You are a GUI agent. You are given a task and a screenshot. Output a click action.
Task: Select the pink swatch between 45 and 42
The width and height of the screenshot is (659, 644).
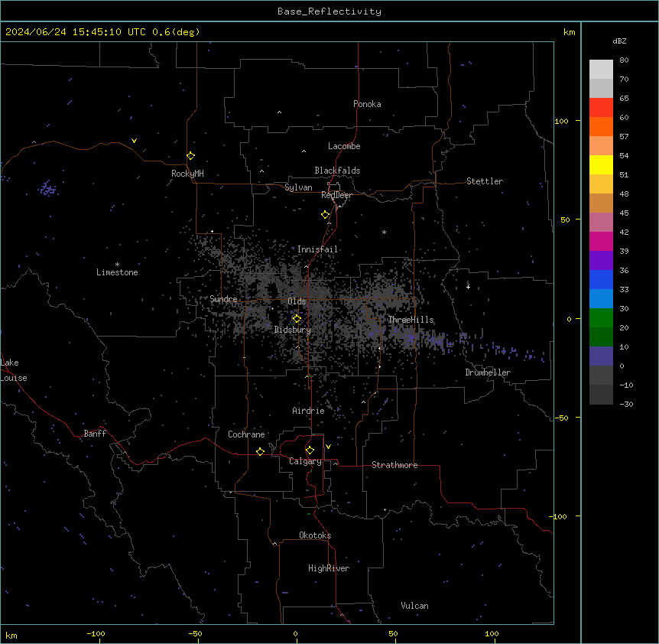click(601, 223)
